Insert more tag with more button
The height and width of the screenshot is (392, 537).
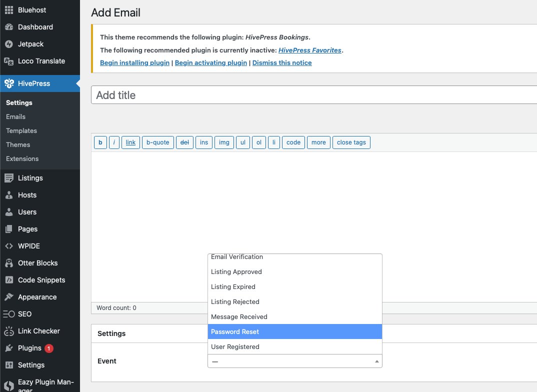tap(319, 142)
